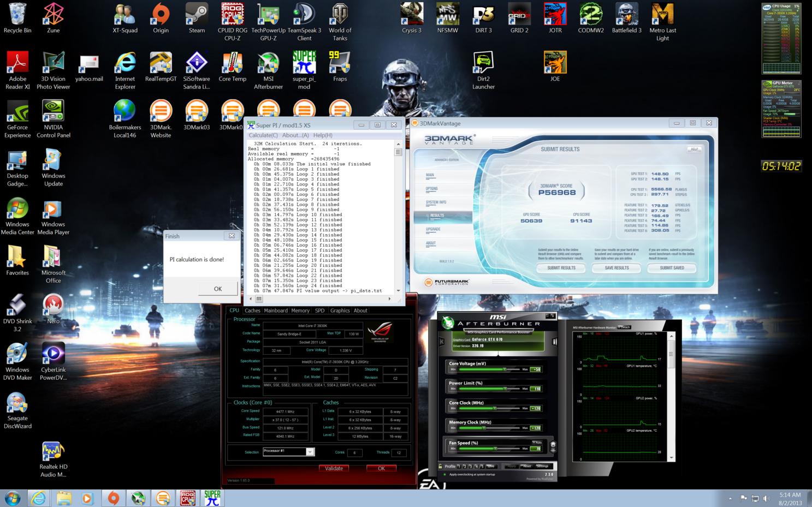Launch the Zune desktop shortcut
The height and width of the screenshot is (507, 812).
coord(54,18)
